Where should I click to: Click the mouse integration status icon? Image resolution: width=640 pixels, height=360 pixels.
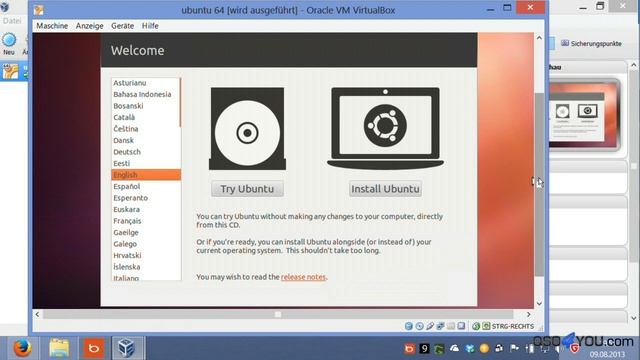click(476, 326)
